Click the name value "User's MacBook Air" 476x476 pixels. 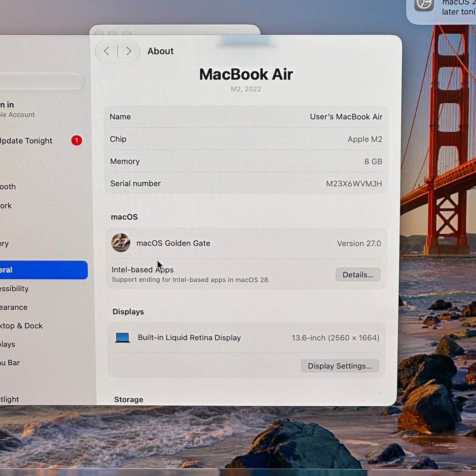pos(346,117)
